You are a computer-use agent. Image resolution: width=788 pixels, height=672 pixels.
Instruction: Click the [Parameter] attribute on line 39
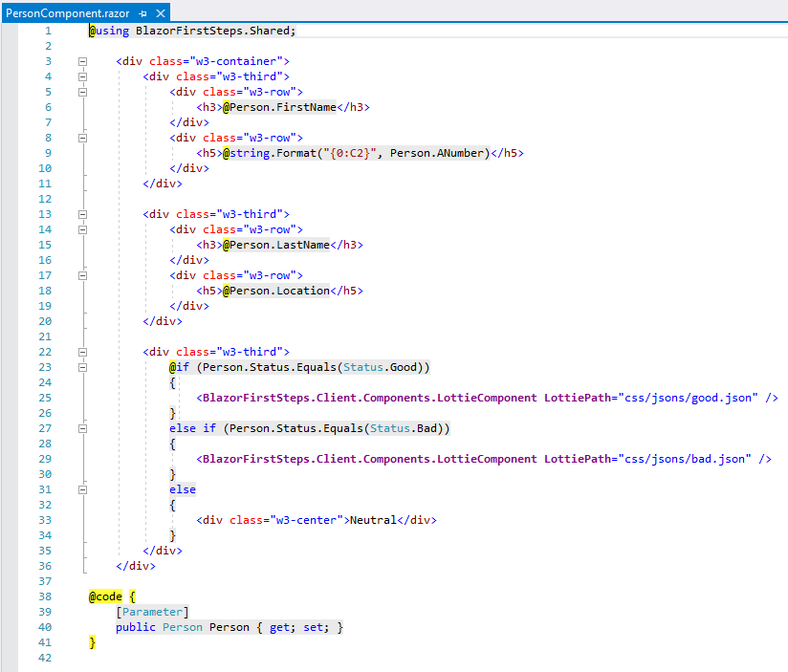click(x=152, y=612)
